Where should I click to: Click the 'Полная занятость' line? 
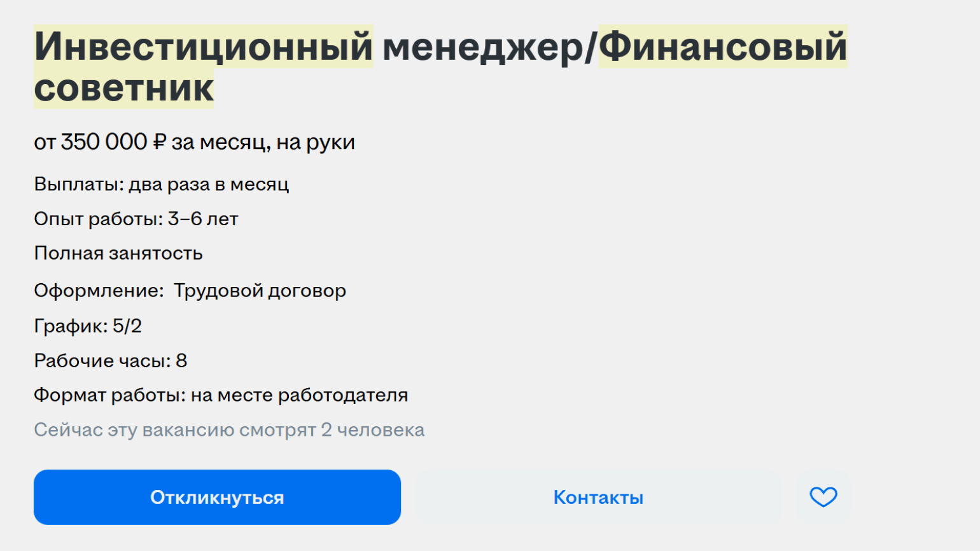pyautogui.click(x=118, y=253)
